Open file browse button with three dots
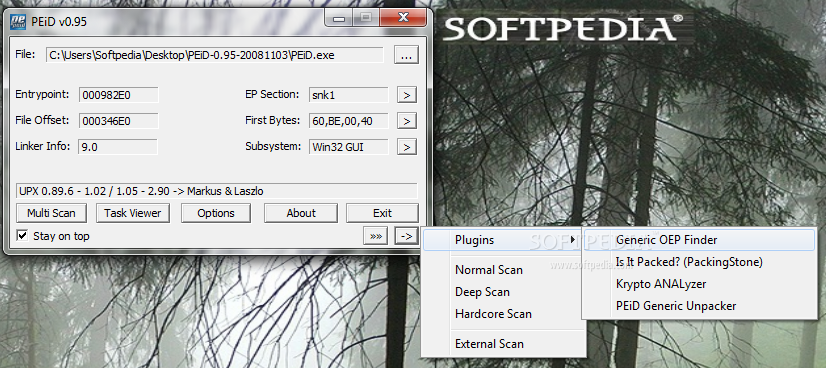 click(x=406, y=55)
